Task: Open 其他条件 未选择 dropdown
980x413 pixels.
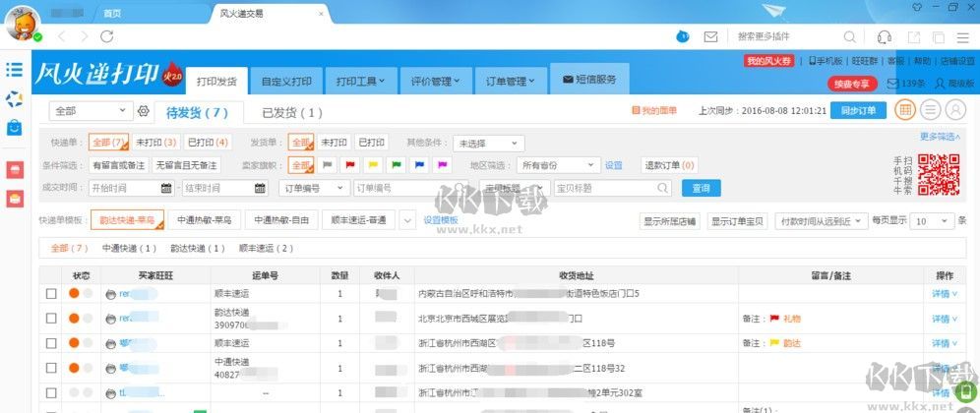Action: click(489, 144)
